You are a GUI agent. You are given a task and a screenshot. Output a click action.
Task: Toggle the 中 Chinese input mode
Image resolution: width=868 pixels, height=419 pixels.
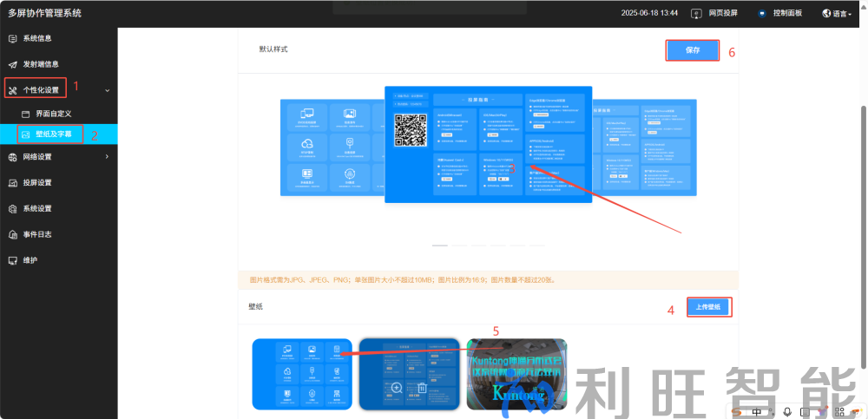tap(757, 412)
